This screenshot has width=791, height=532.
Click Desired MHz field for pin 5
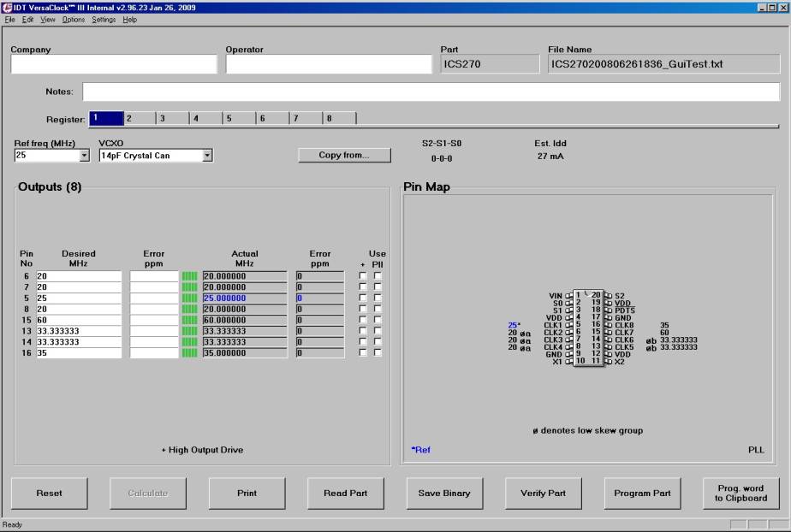(79, 298)
